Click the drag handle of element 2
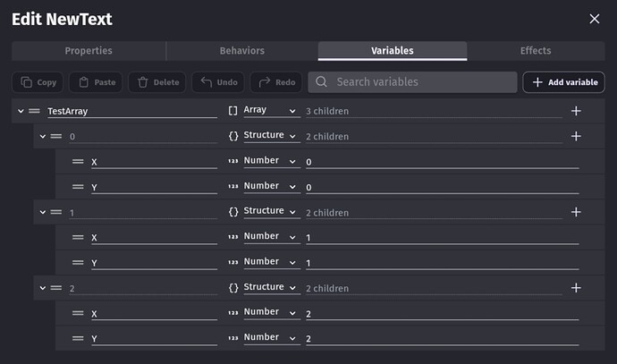617x364 pixels. coord(55,288)
